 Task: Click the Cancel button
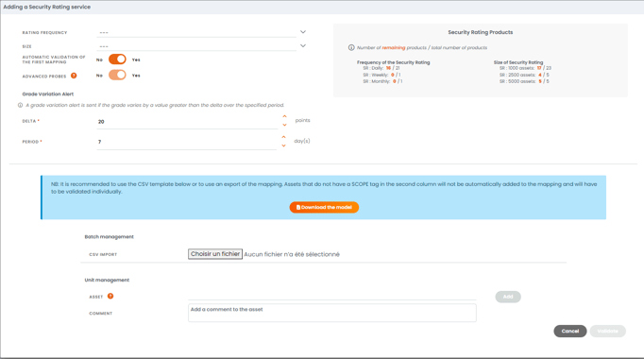click(x=570, y=331)
